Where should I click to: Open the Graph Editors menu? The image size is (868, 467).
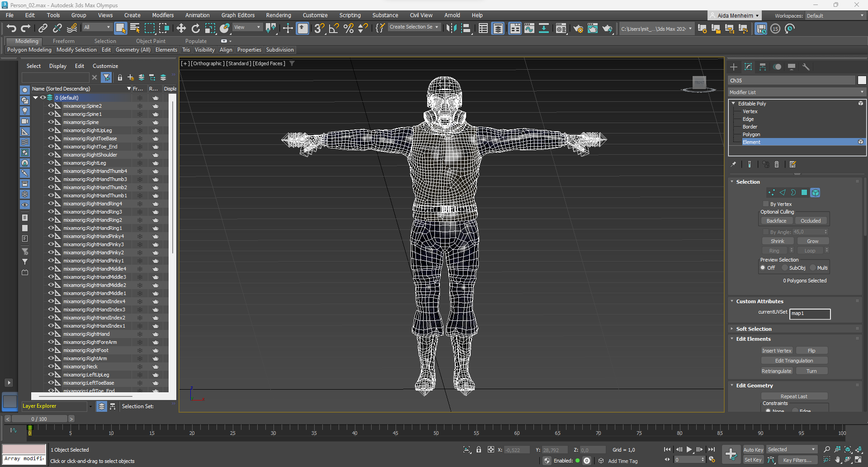[238, 15]
